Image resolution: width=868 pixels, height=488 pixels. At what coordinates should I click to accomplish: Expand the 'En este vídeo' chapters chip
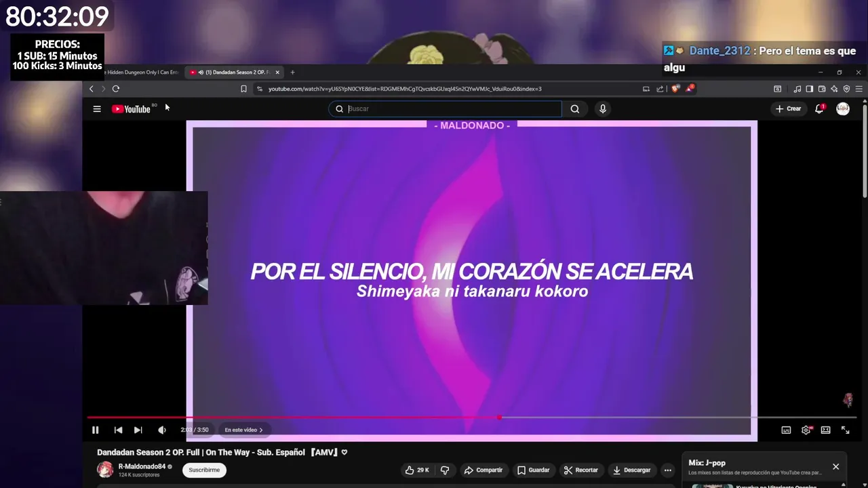[243, 430]
